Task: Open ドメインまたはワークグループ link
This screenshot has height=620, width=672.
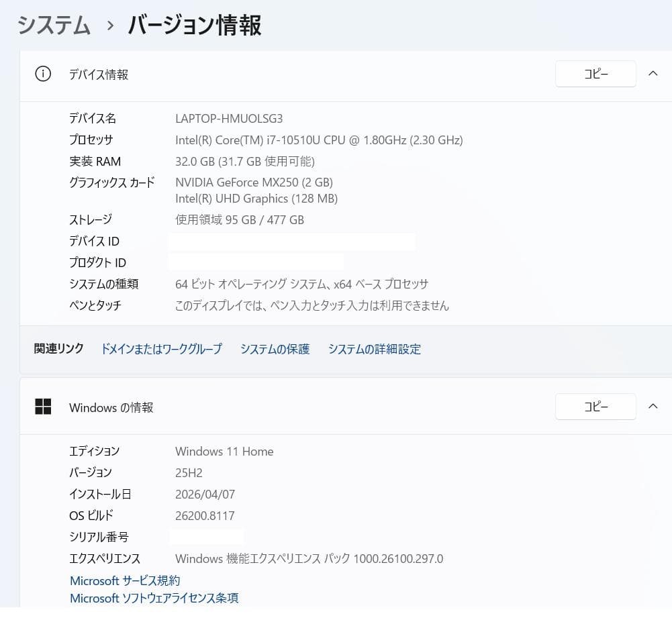Action: pos(161,349)
